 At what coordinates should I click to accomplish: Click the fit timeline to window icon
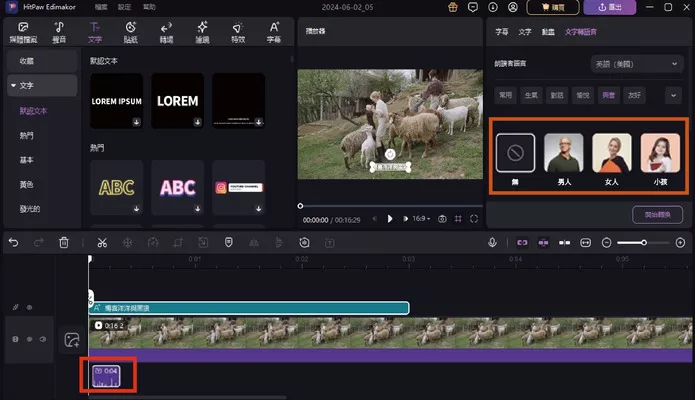pos(586,243)
